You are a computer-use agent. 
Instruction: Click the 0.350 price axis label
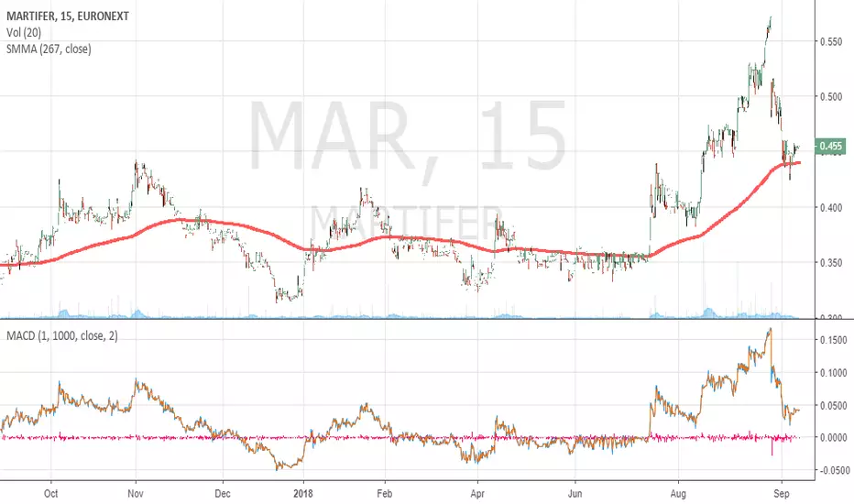[831, 263]
